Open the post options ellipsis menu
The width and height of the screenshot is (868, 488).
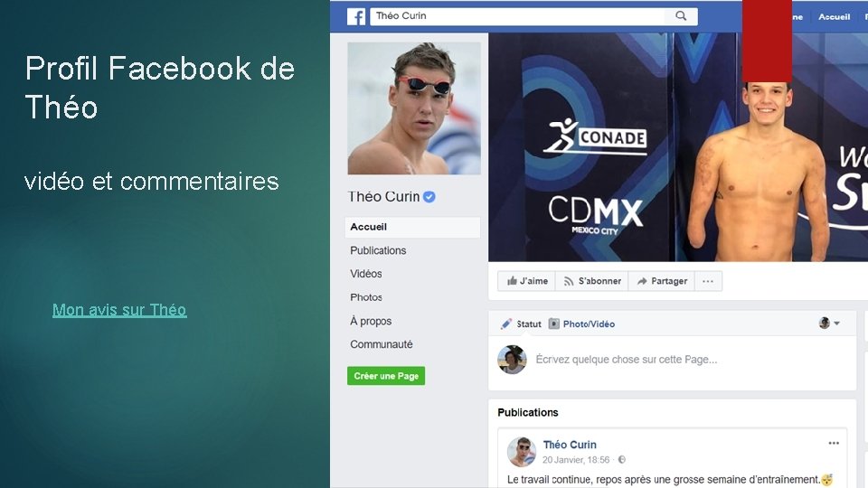pyautogui.click(x=834, y=443)
